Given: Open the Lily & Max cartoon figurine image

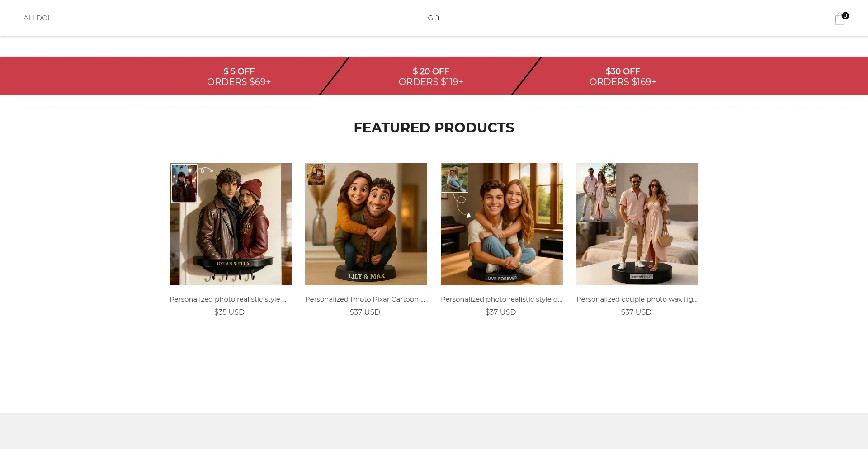Looking at the screenshot, I should click(366, 224).
